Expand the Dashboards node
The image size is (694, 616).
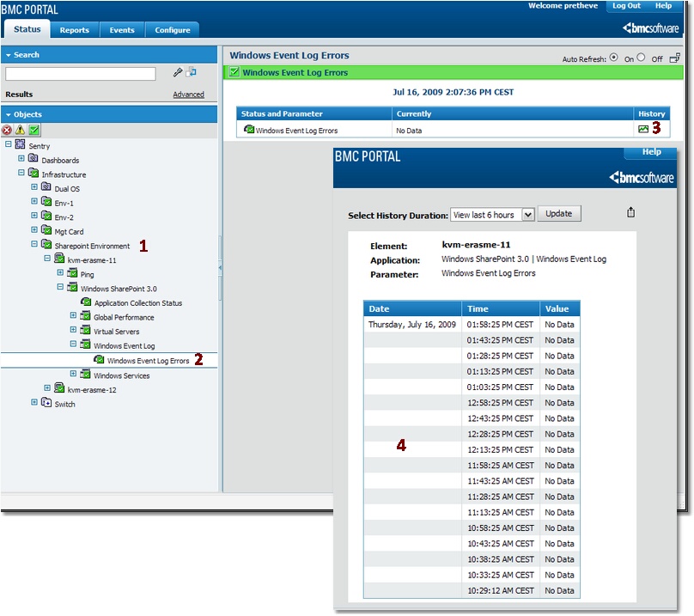21,158
